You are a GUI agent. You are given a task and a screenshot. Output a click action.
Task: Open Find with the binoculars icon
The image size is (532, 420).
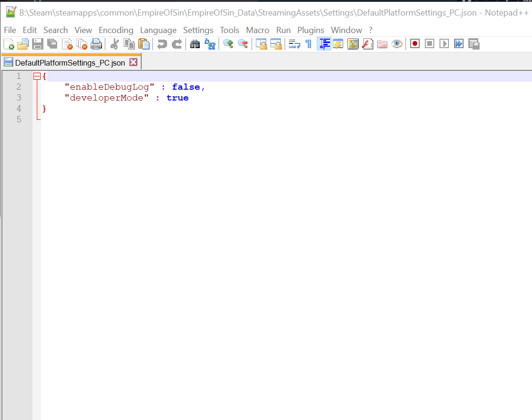coord(195,44)
